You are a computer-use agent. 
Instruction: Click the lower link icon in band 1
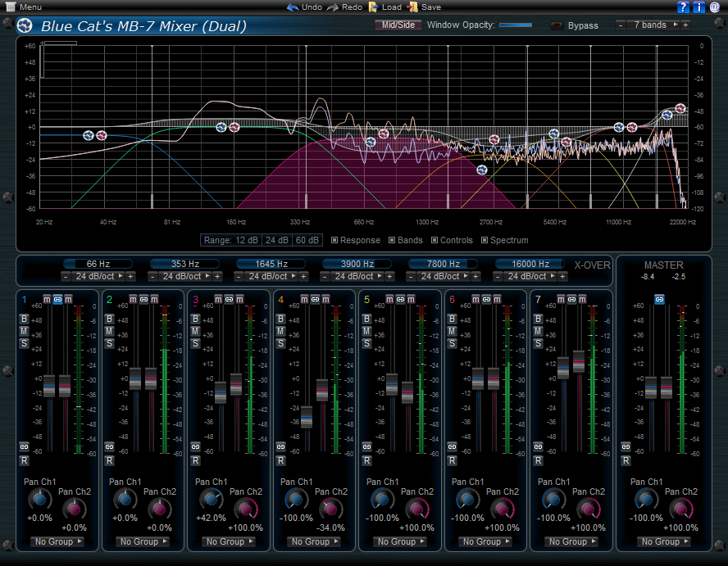point(24,446)
